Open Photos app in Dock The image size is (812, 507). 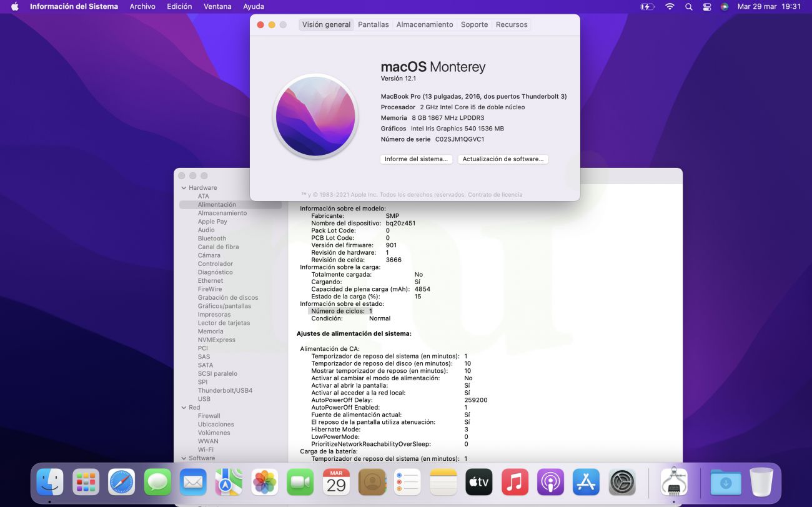coord(265,482)
